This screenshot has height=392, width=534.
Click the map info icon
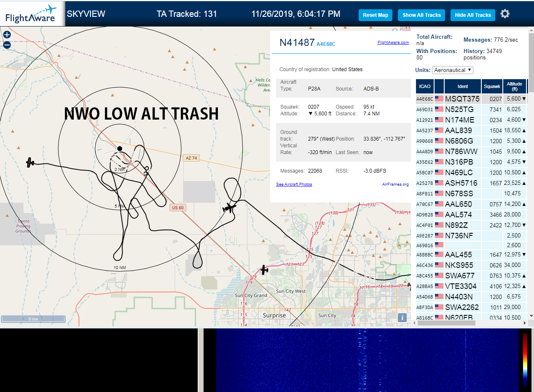402,317
